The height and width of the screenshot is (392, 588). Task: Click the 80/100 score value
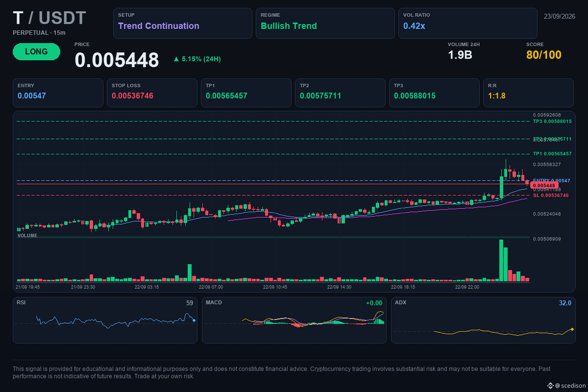544,55
